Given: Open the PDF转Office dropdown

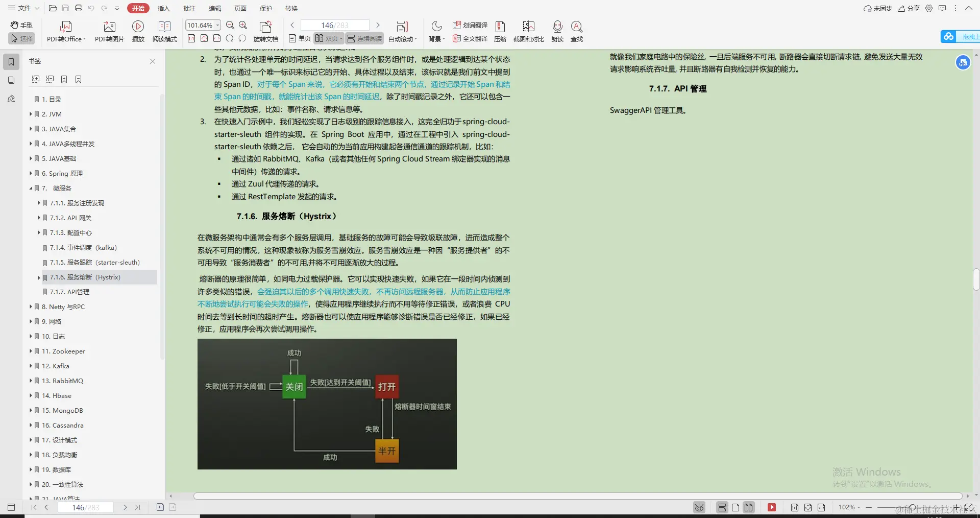Looking at the screenshot, I should (x=65, y=30).
